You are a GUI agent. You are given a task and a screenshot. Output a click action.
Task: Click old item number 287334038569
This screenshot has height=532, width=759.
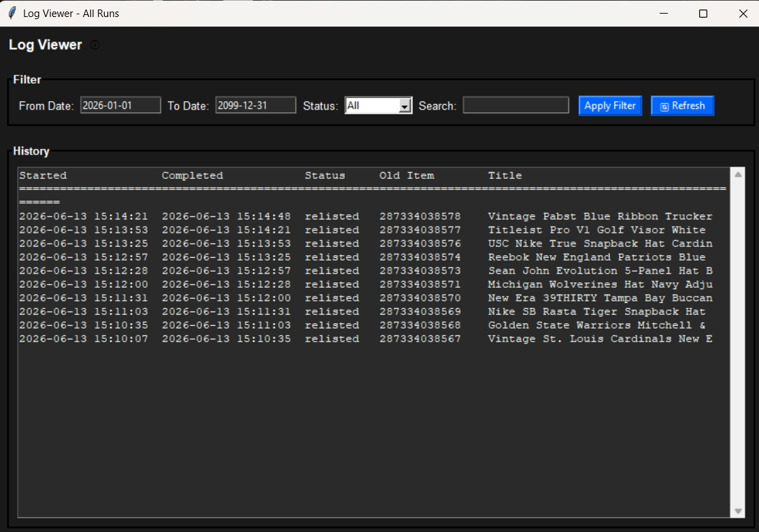pos(420,312)
